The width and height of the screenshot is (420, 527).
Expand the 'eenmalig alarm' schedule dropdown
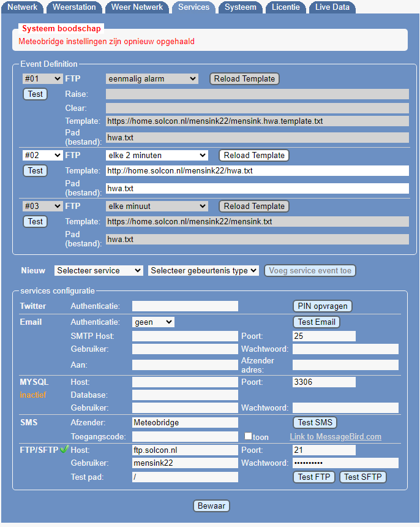click(x=152, y=78)
